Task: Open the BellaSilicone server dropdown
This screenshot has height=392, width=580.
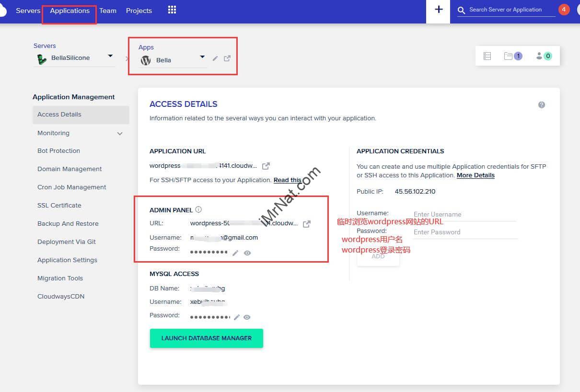Action: pyautogui.click(x=110, y=57)
